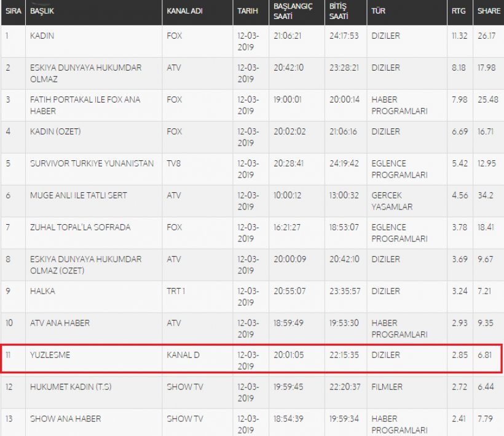Click 'ATV' in the MUGE ANLI row
This screenshot has width=504, height=436.
coord(173,195)
